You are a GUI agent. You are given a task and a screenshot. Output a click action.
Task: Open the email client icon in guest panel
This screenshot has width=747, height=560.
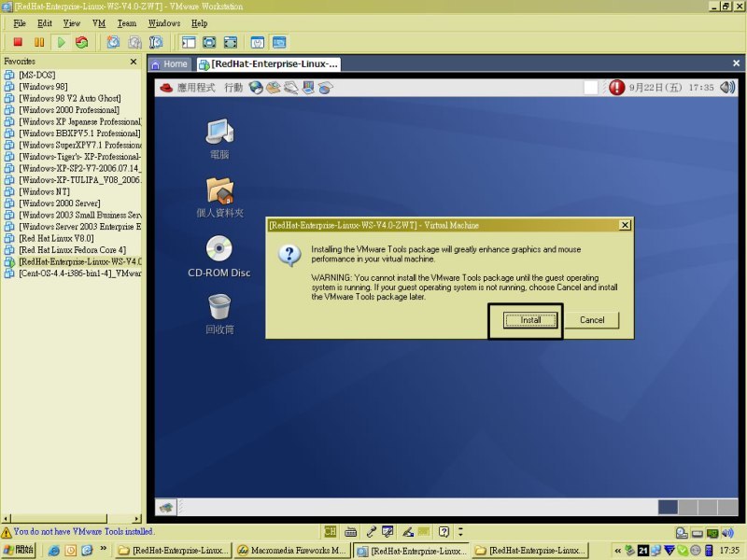tap(274, 88)
